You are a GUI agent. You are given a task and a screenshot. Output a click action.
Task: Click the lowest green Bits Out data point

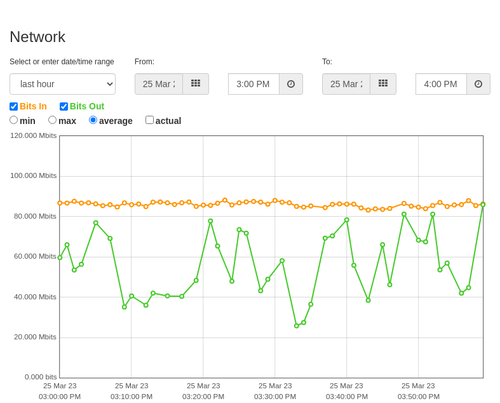coord(296,326)
